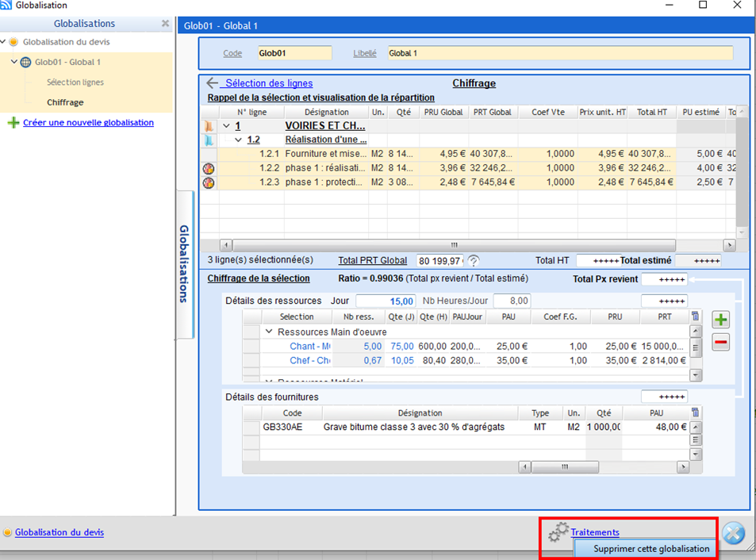Click the back arrow beside Sélection des lignes
Screen dimensions: 756x560
212,83
